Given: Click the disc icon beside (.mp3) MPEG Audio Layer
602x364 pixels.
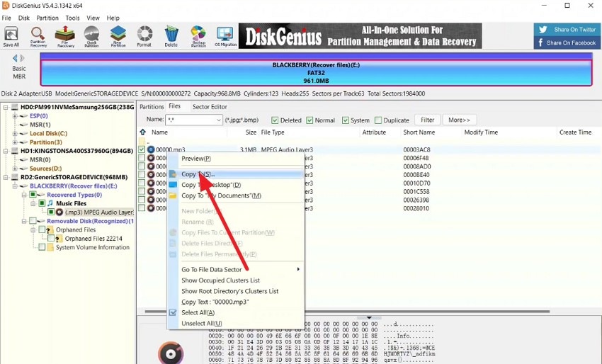Looking at the screenshot, I should click(x=59, y=212).
